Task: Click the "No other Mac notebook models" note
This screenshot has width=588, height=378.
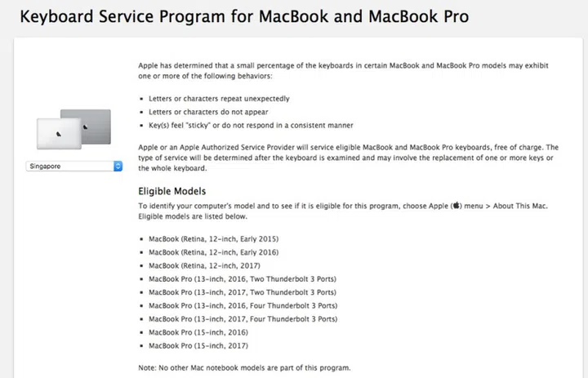Action: pyautogui.click(x=244, y=368)
